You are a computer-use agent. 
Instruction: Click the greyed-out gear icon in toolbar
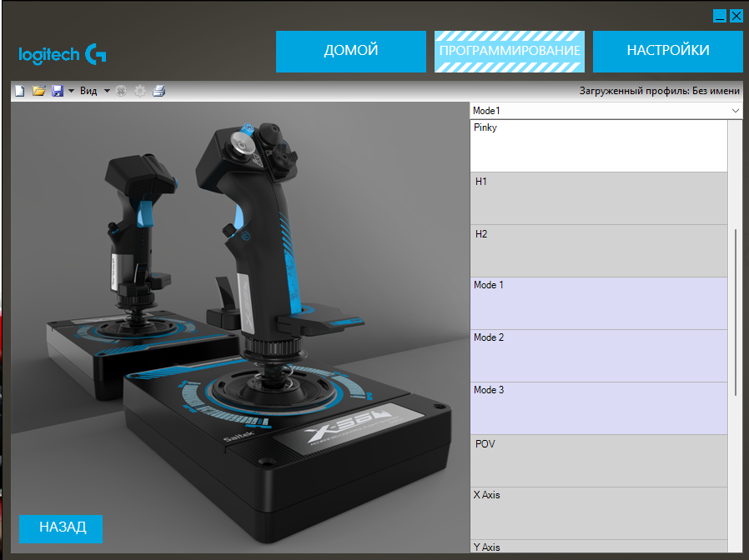140,91
